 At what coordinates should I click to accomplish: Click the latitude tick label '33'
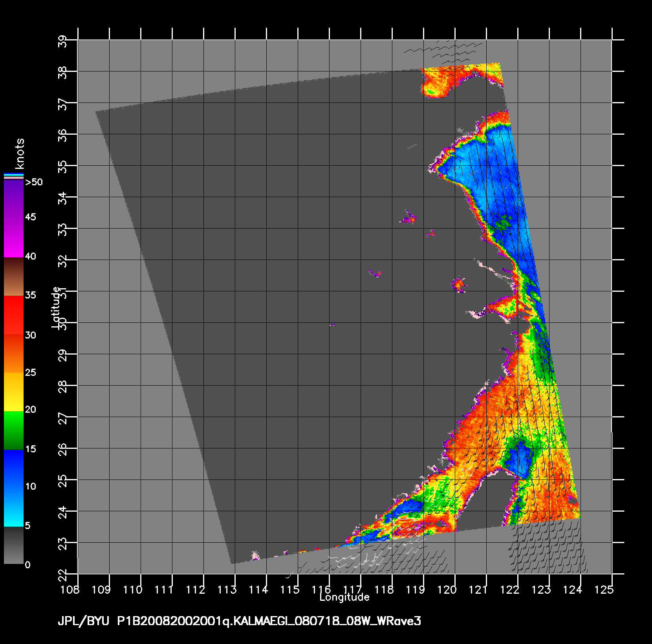click(62, 230)
